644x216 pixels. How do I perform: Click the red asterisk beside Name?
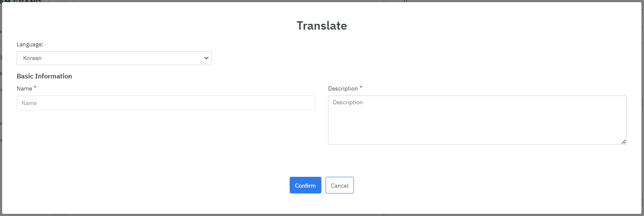point(35,88)
